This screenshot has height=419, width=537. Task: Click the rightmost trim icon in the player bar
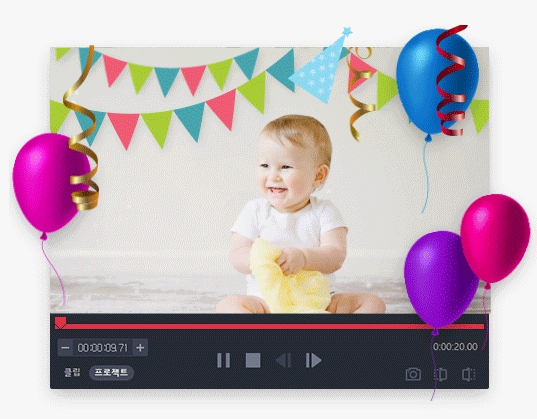(x=469, y=374)
